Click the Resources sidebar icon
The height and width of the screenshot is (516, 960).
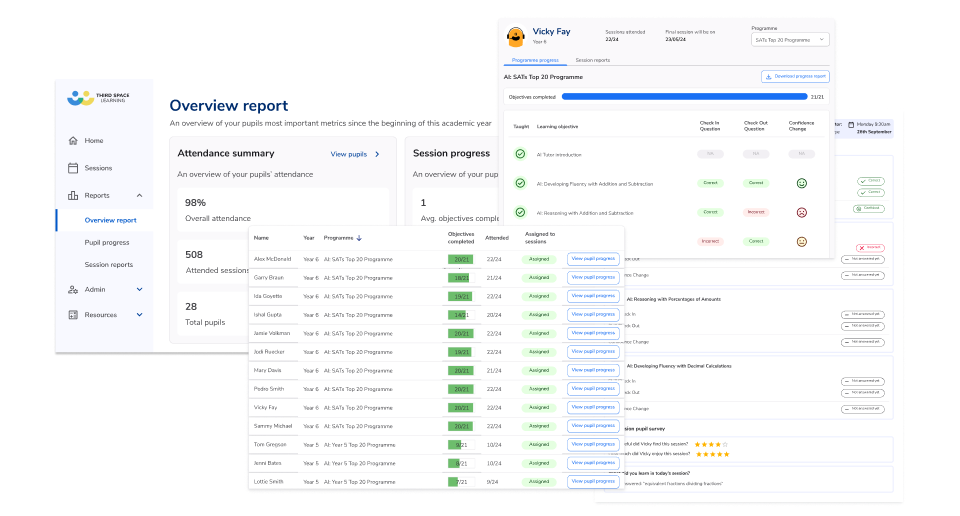click(x=73, y=315)
